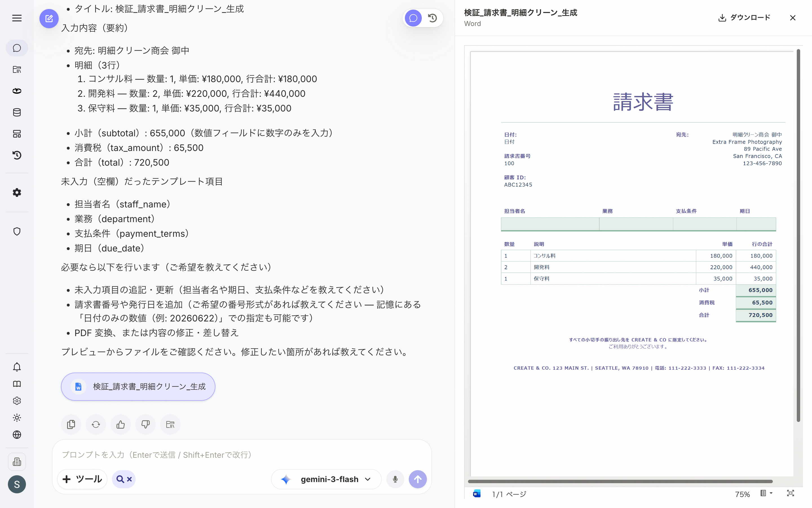Screen dimensions: 812x508
Task: Send the prompt with the arrow button
Action: 418,479
